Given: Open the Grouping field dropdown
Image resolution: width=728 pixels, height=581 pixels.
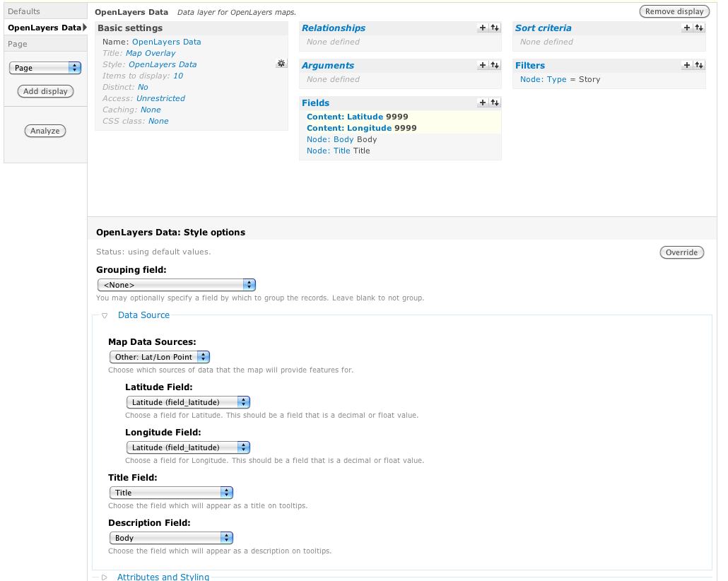Looking at the screenshot, I should pyautogui.click(x=177, y=285).
